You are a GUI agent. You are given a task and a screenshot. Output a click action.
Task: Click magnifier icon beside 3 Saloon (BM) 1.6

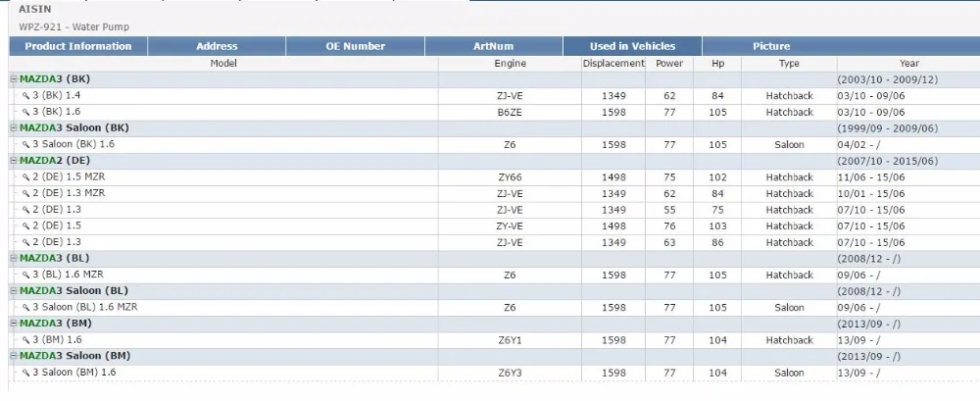(x=25, y=373)
